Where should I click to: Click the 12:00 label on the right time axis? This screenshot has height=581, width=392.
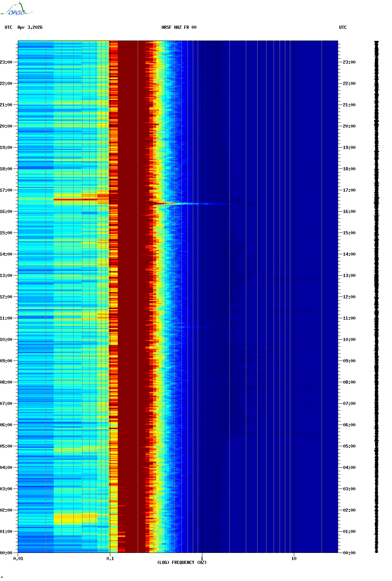349,297
